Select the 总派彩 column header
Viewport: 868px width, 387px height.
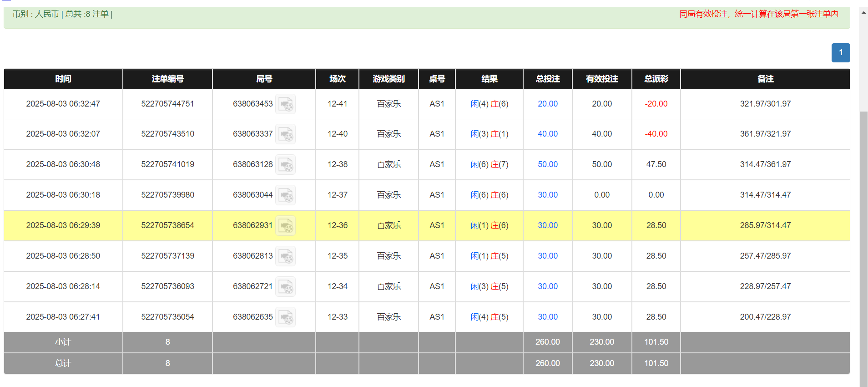pyautogui.click(x=656, y=79)
